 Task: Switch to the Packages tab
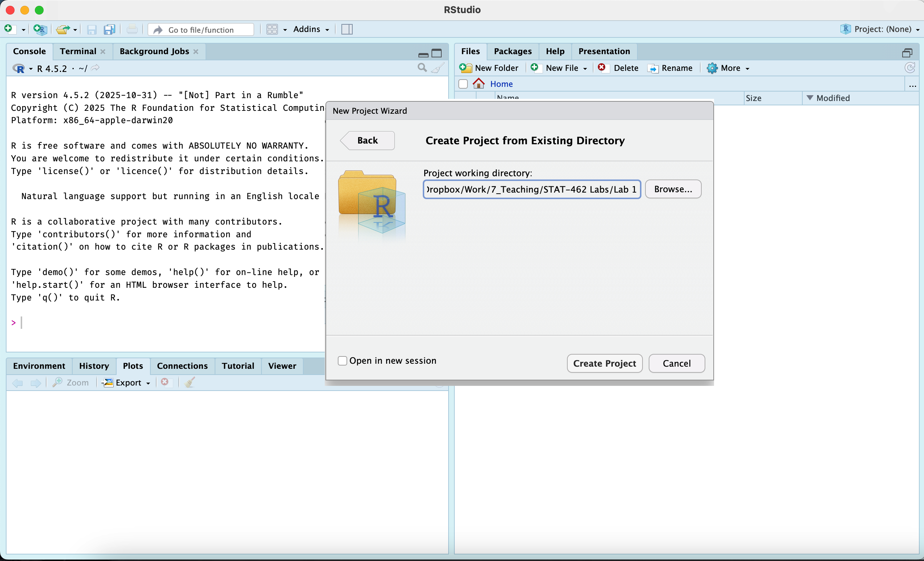[x=512, y=51]
